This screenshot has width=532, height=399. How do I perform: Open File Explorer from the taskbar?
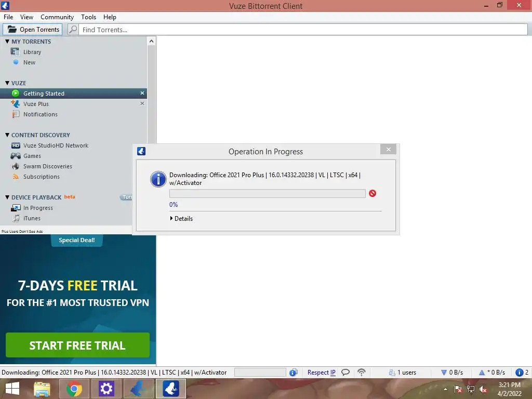42,389
